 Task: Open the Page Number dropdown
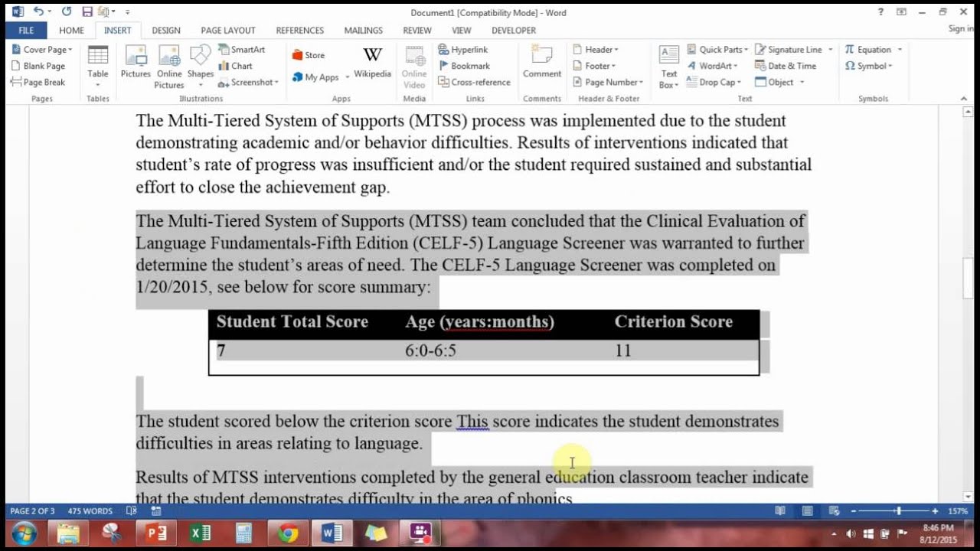click(x=608, y=82)
